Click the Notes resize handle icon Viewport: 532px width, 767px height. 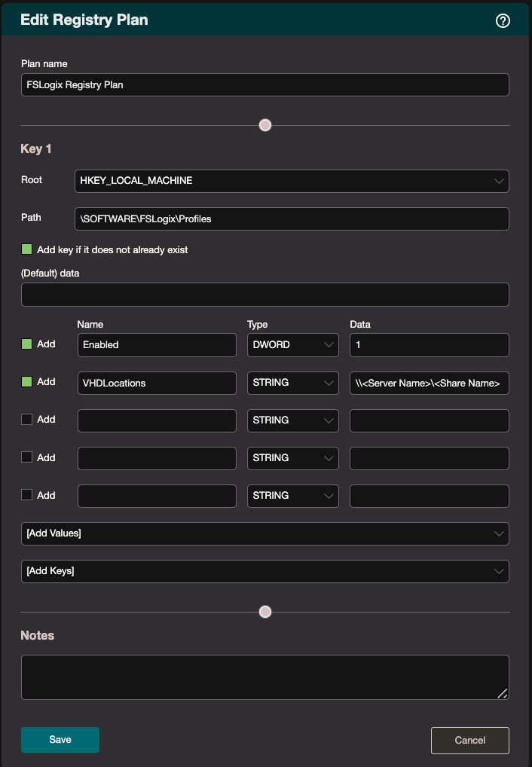pos(502,693)
